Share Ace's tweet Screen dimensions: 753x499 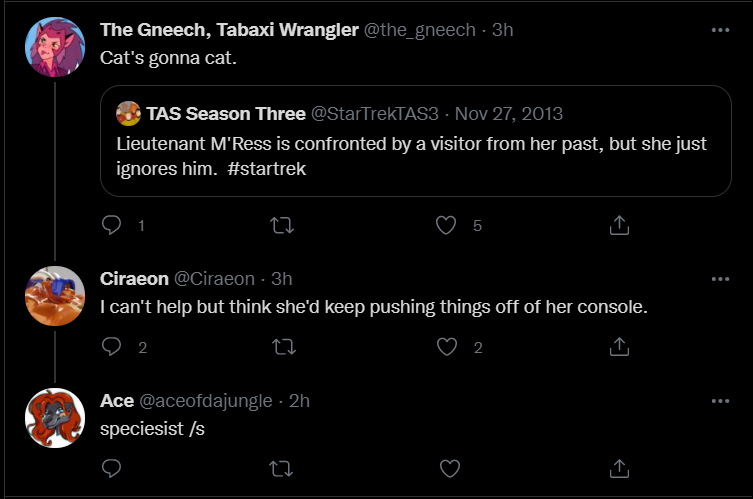coord(619,469)
